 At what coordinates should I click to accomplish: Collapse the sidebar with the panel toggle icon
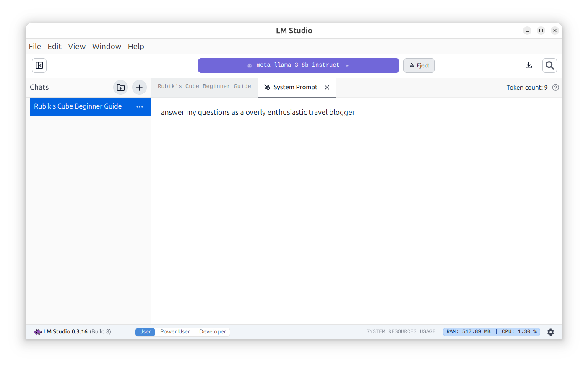tap(39, 65)
